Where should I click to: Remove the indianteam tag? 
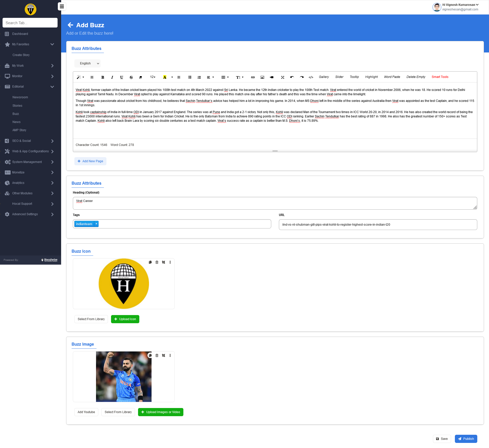(x=96, y=224)
